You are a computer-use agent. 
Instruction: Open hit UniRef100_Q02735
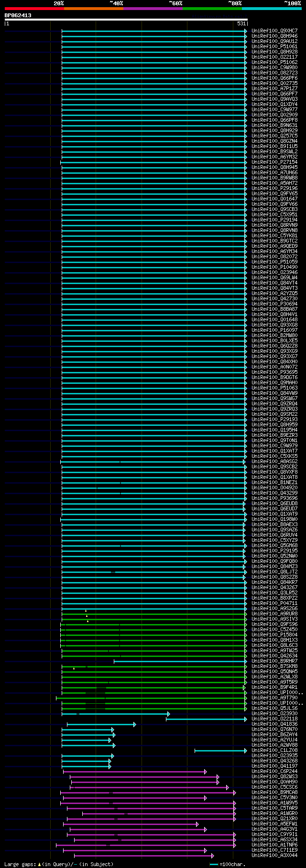[x=274, y=83]
